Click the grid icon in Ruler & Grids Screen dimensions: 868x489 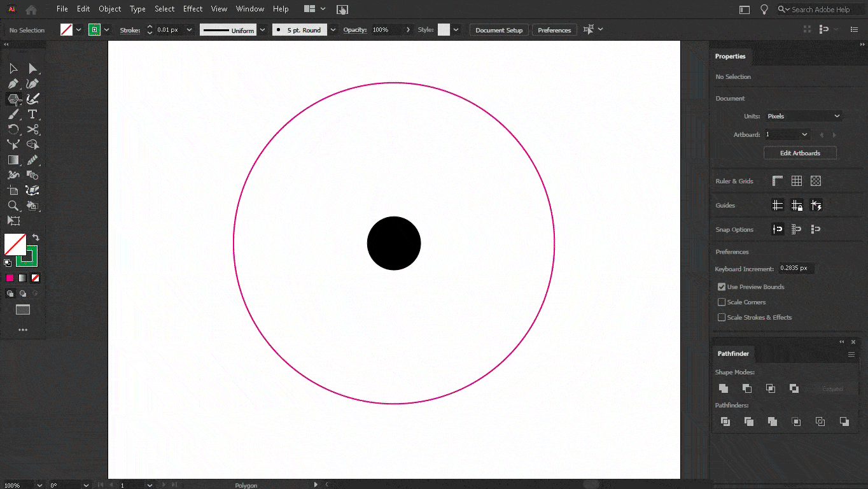(797, 181)
